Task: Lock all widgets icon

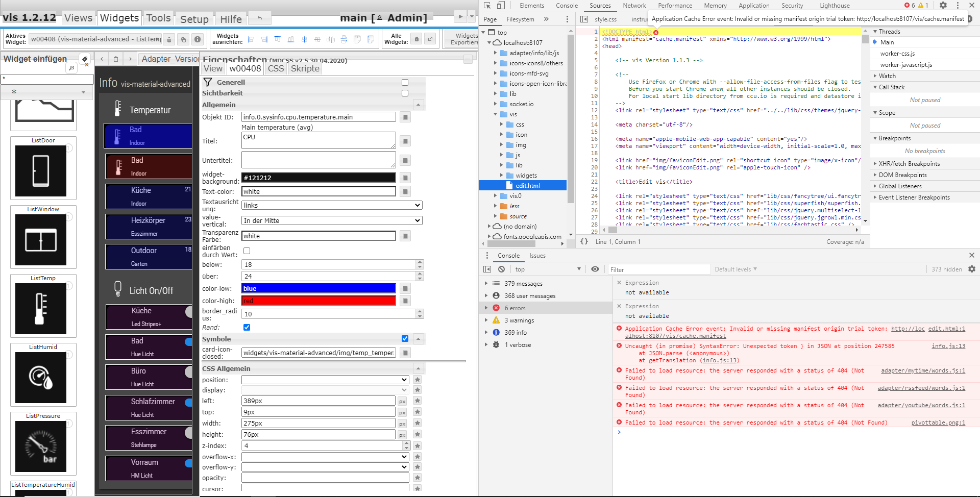Action: [x=417, y=39]
